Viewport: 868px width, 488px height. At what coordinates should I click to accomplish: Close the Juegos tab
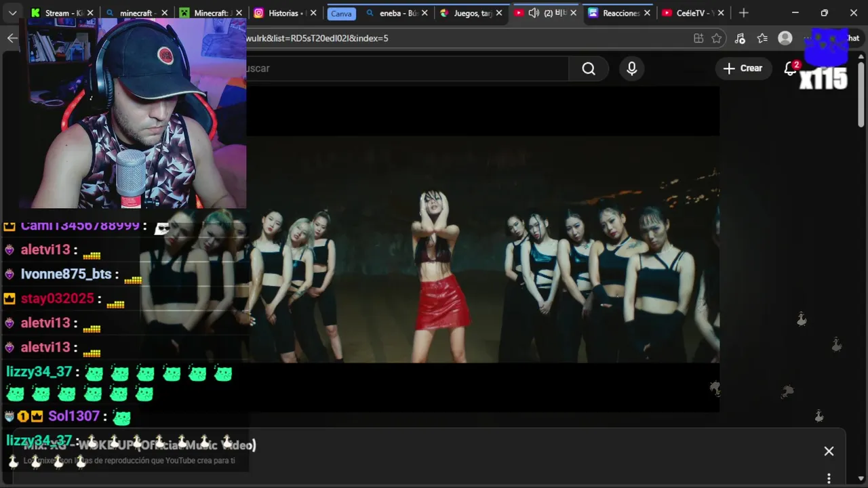click(498, 13)
